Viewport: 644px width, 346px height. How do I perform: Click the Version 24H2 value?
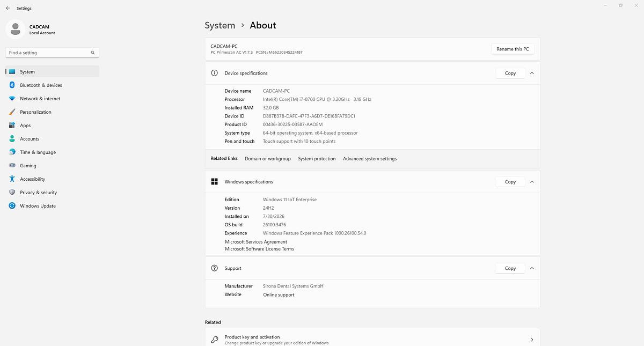pyautogui.click(x=268, y=208)
